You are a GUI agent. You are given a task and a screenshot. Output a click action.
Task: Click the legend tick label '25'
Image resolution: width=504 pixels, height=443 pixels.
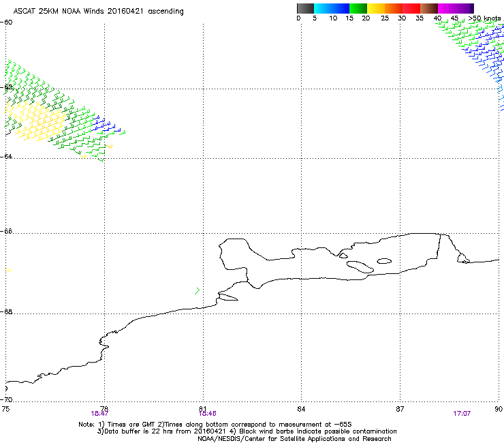point(385,18)
